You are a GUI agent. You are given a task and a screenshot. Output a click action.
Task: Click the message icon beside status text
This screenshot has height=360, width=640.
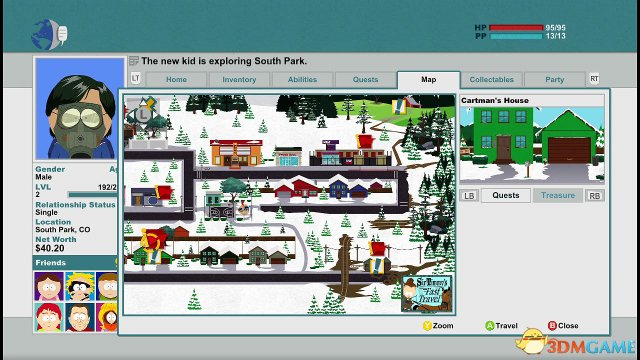pyautogui.click(x=134, y=61)
